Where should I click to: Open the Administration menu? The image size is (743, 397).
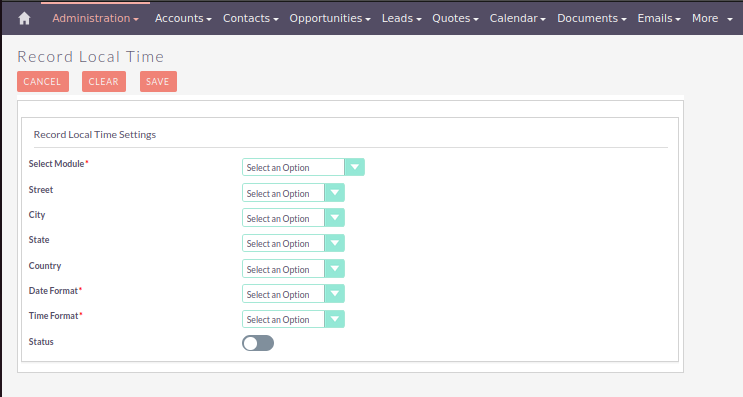pos(95,18)
